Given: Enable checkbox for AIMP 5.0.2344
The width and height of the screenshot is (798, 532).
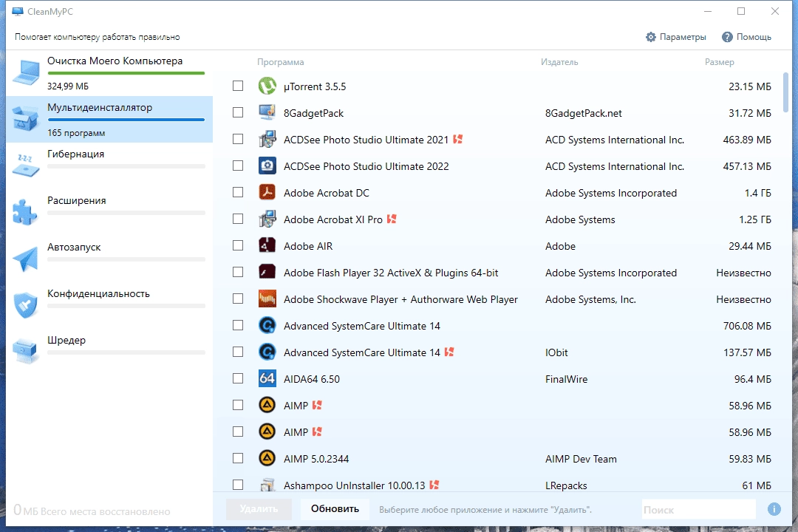Looking at the screenshot, I should pyautogui.click(x=238, y=458).
